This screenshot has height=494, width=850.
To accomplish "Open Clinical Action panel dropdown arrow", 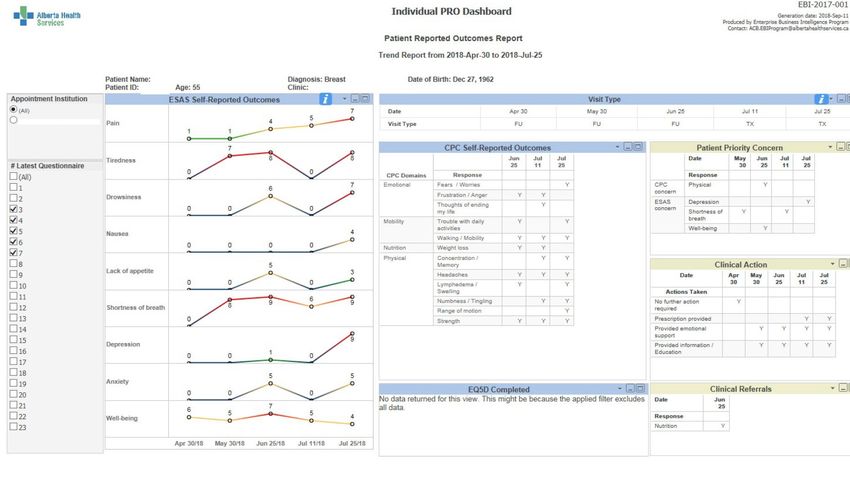I will pos(833,264).
